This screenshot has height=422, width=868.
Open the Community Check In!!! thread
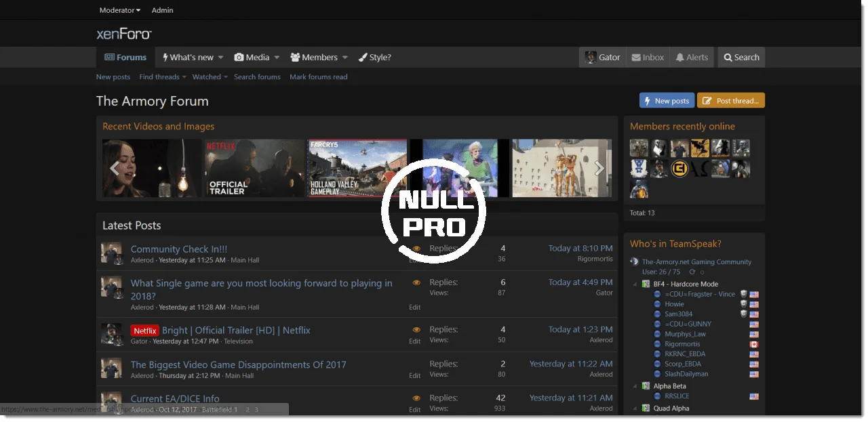click(179, 249)
